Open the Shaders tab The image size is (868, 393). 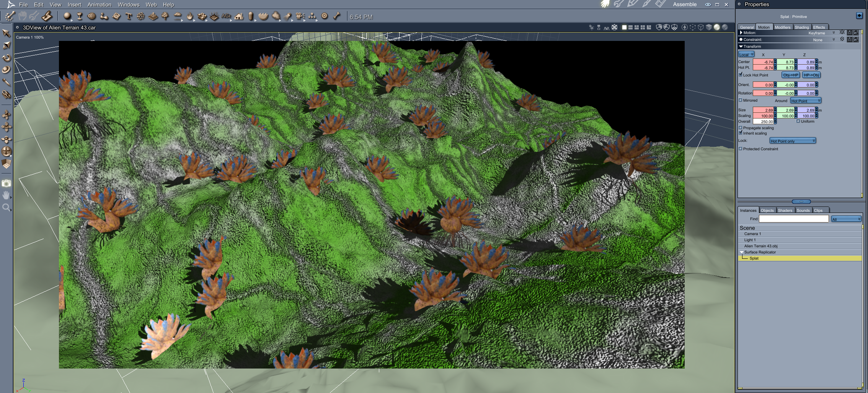[785, 210]
